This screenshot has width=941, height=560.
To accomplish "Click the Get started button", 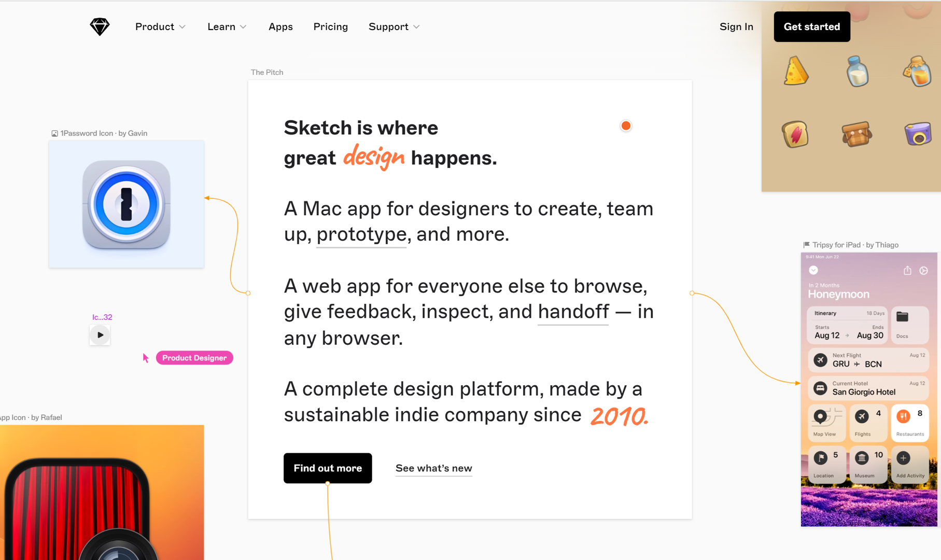I will [811, 26].
